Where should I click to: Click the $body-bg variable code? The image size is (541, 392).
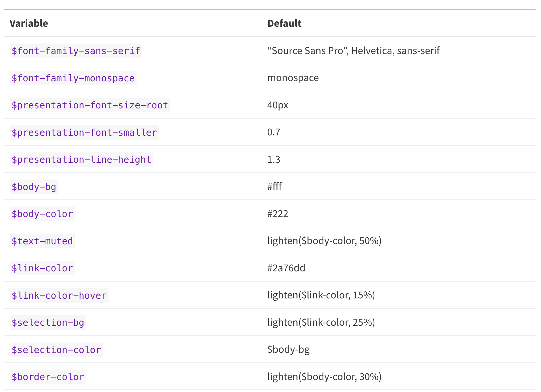click(34, 187)
